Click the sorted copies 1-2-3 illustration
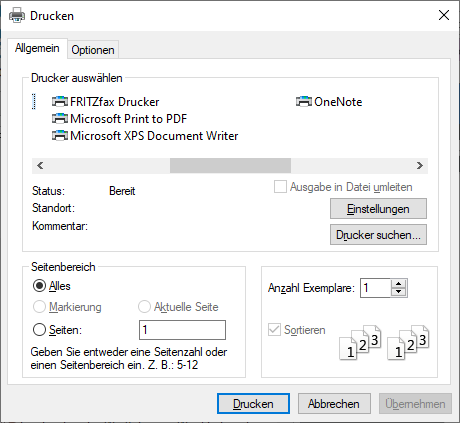 click(384, 342)
